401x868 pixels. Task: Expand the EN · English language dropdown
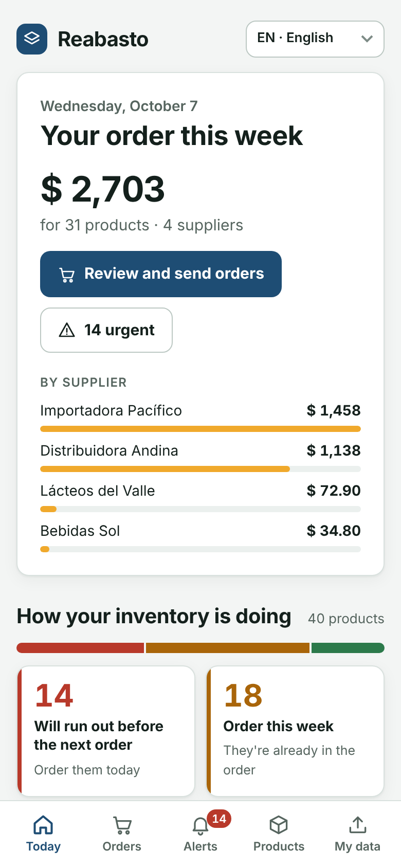click(315, 39)
